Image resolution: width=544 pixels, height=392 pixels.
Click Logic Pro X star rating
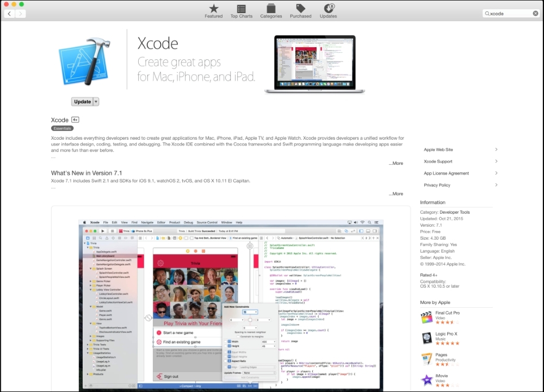(x=448, y=344)
